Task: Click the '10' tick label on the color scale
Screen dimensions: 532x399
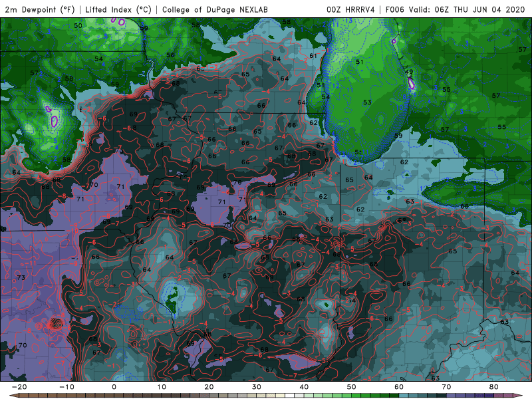Action: 162,387
